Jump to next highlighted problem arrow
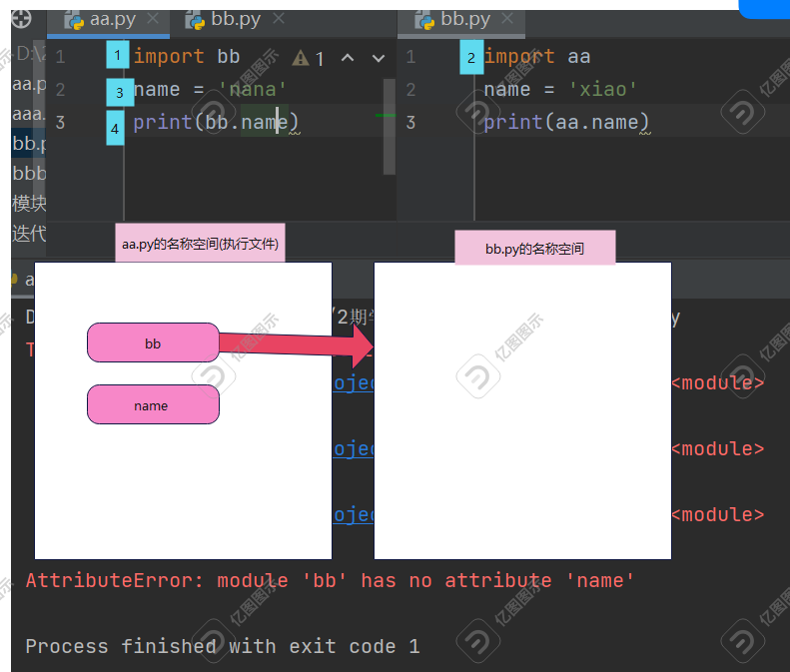 pos(379,59)
